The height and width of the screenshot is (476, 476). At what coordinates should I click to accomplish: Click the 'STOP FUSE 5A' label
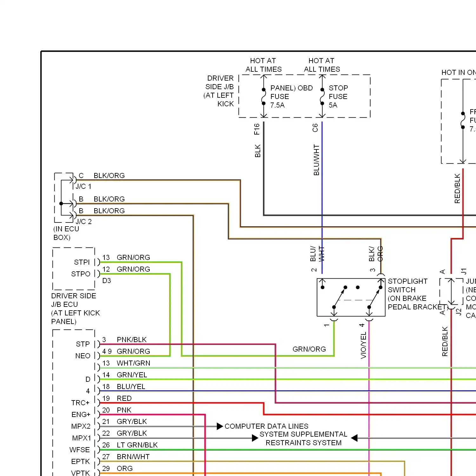(x=338, y=96)
